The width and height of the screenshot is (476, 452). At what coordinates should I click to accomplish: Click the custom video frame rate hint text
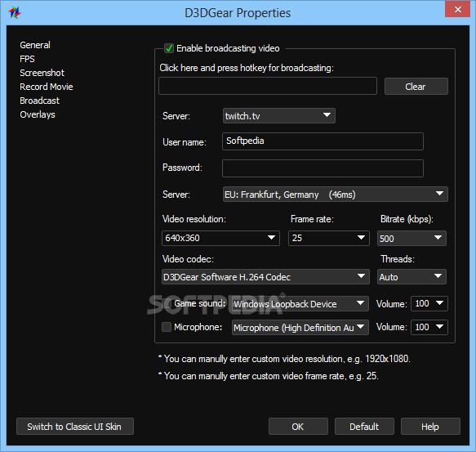click(269, 376)
